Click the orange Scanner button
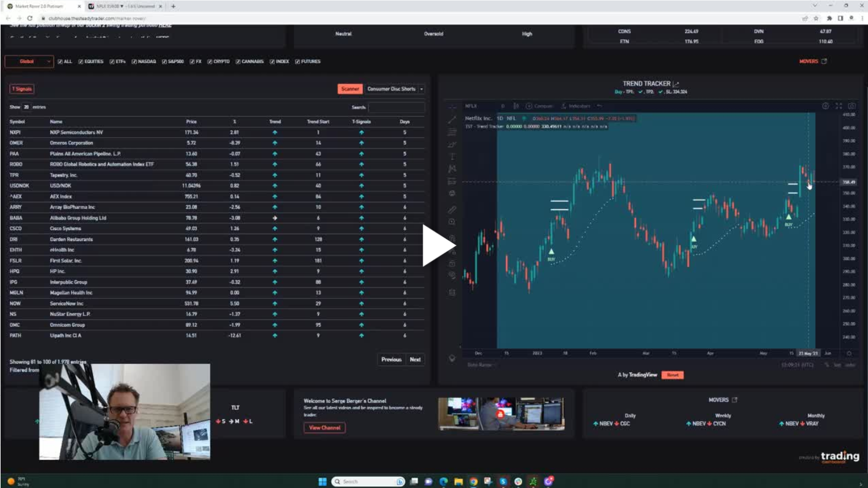 coord(350,89)
